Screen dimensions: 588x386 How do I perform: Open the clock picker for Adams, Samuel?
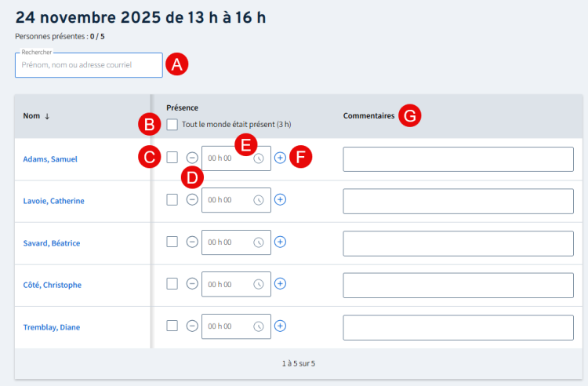pos(259,158)
